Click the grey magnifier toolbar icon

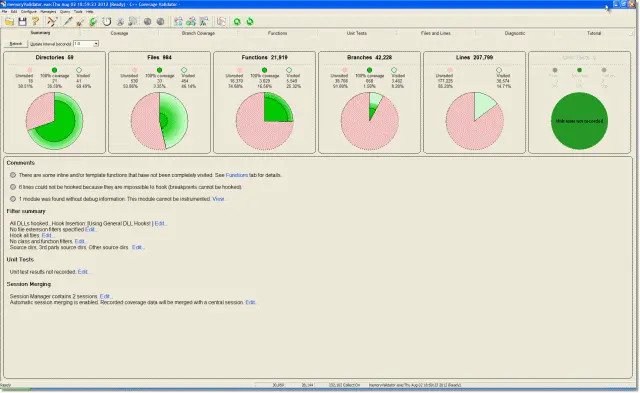point(133,22)
